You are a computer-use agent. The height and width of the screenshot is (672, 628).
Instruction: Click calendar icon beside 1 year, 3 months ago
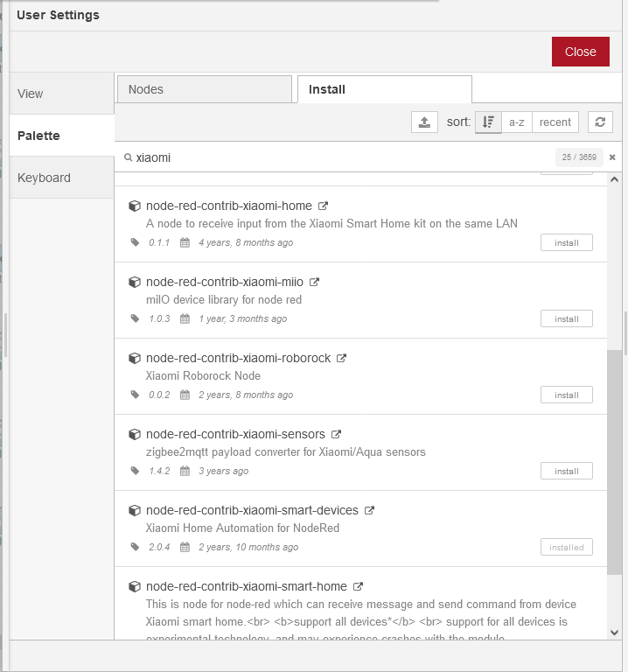(185, 318)
